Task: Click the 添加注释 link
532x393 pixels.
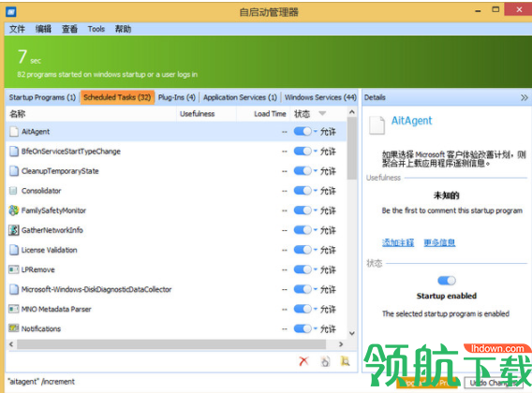Action: [x=398, y=242]
